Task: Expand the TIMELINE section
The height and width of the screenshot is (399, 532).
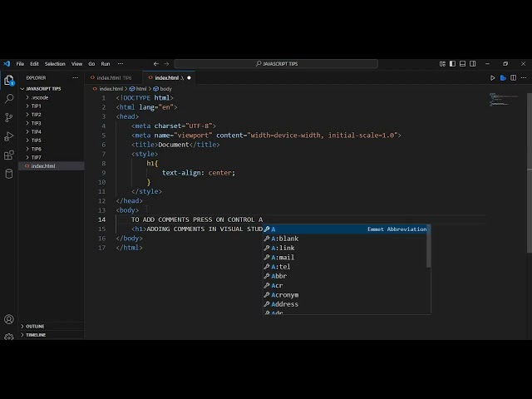Action: coord(52,335)
